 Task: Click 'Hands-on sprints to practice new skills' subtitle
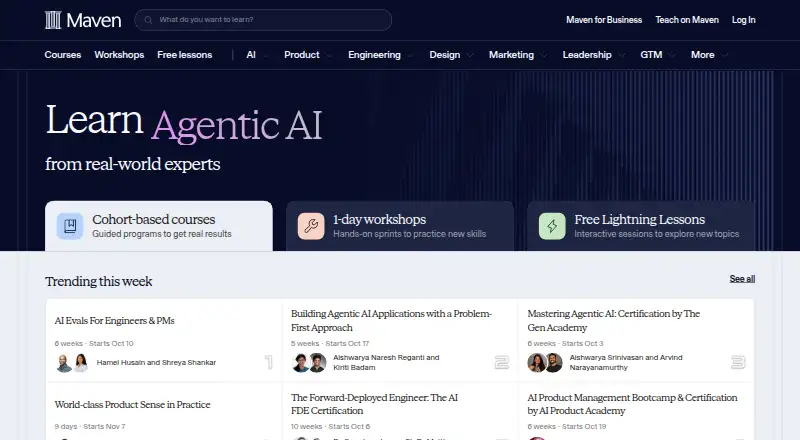coord(410,234)
